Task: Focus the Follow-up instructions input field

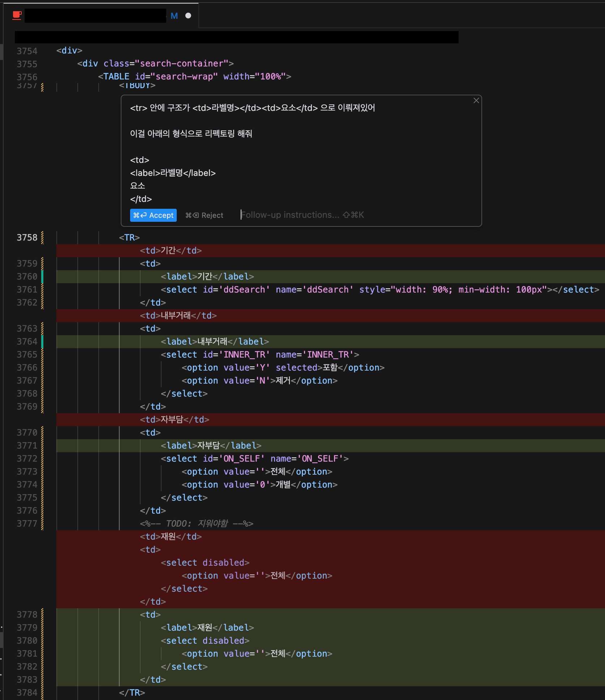Action: [302, 215]
